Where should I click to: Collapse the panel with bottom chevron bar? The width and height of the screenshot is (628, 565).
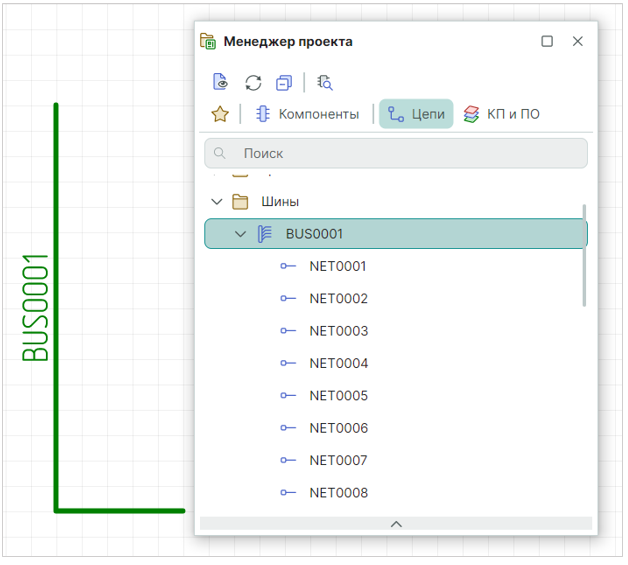tap(396, 524)
